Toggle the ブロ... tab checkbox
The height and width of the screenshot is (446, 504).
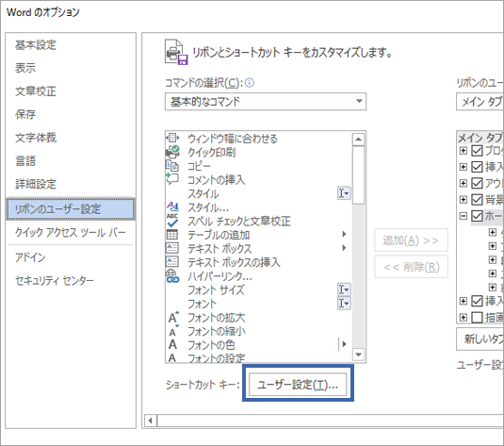[x=477, y=150]
